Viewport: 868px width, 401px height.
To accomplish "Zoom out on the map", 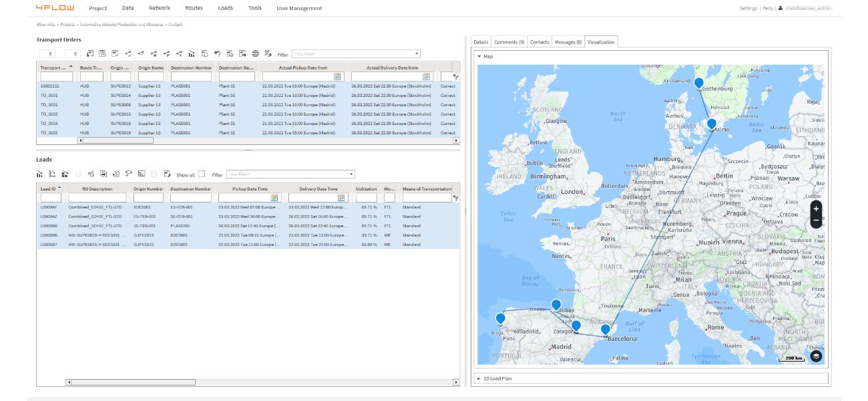I will coord(816,221).
